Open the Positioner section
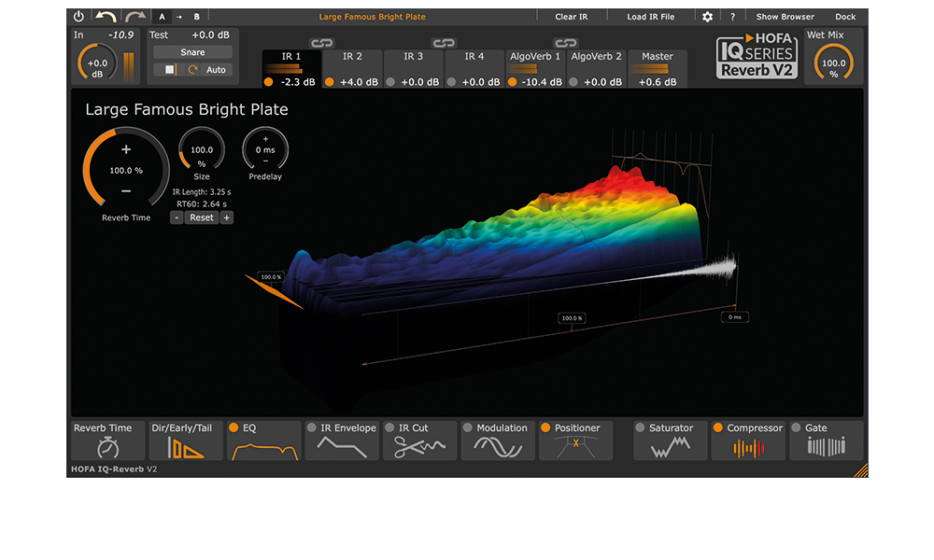This screenshot has height=560, width=934. [576, 441]
